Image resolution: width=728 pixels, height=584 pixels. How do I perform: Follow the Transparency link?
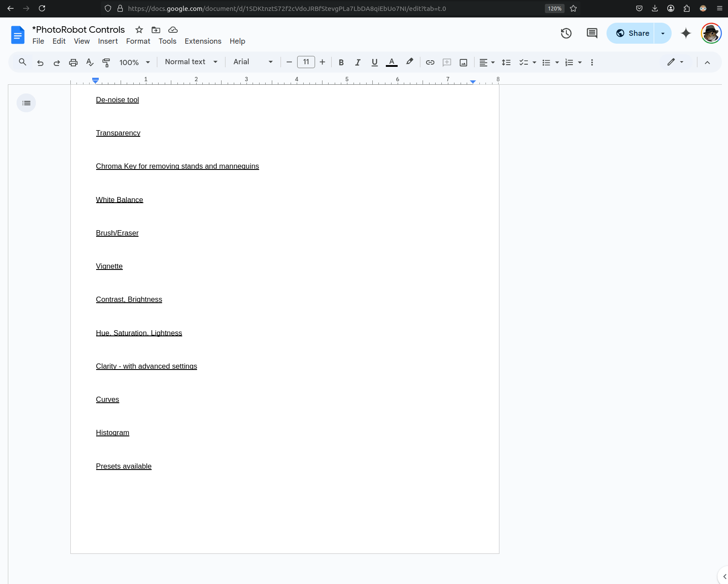coord(118,133)
